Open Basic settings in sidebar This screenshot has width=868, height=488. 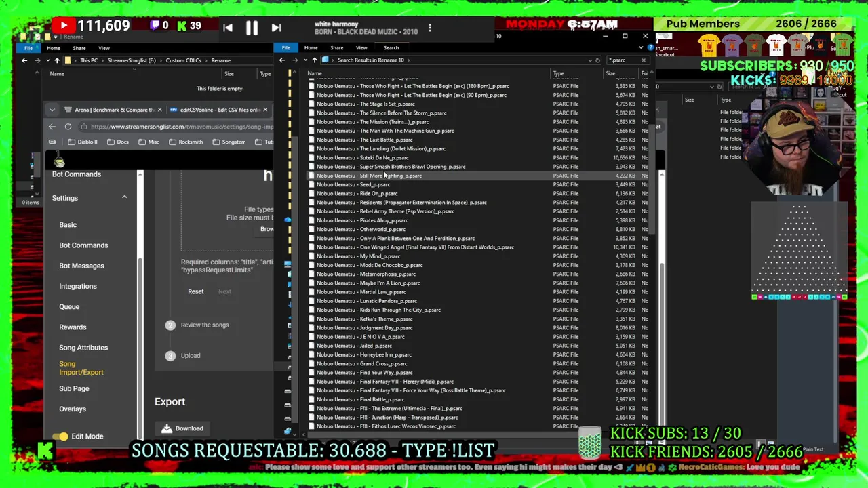click(x=68, y=225)
